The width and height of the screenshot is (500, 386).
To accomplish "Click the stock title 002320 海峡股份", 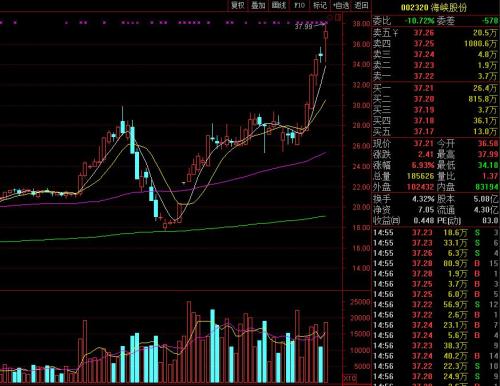I will click(x=434, y=7).
